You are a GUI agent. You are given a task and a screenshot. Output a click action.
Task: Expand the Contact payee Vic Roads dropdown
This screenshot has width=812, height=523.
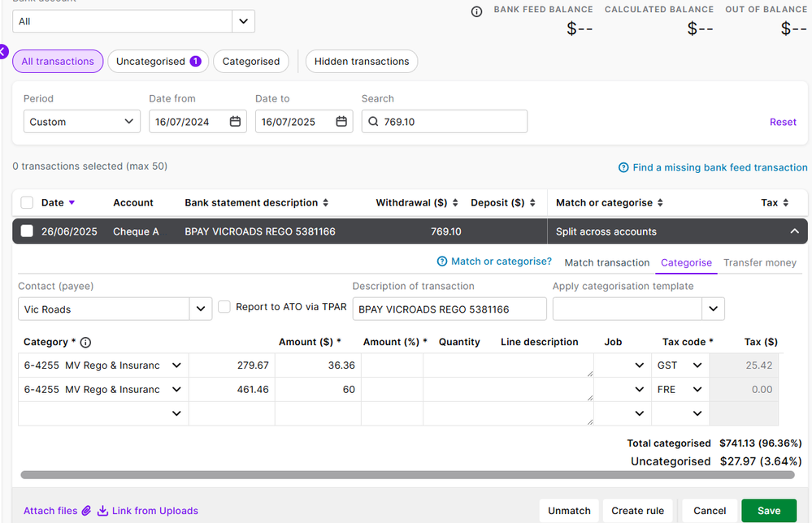pyautogui.click(x=200, y=309)
